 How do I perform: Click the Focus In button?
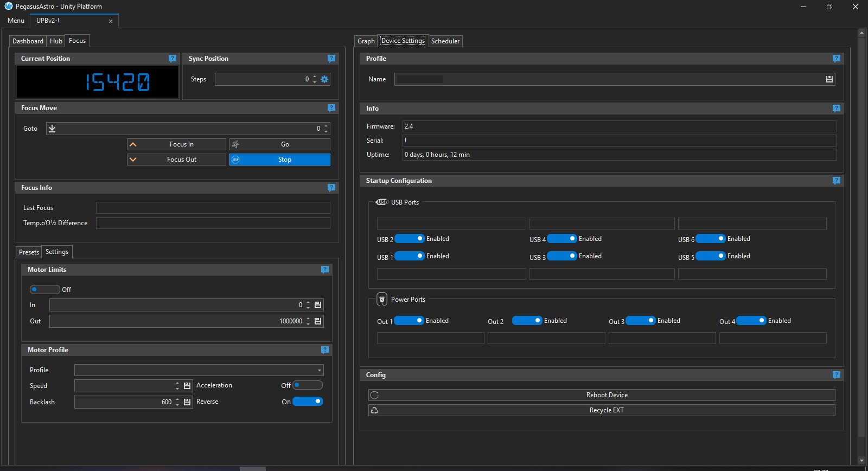tap(176, 144)
